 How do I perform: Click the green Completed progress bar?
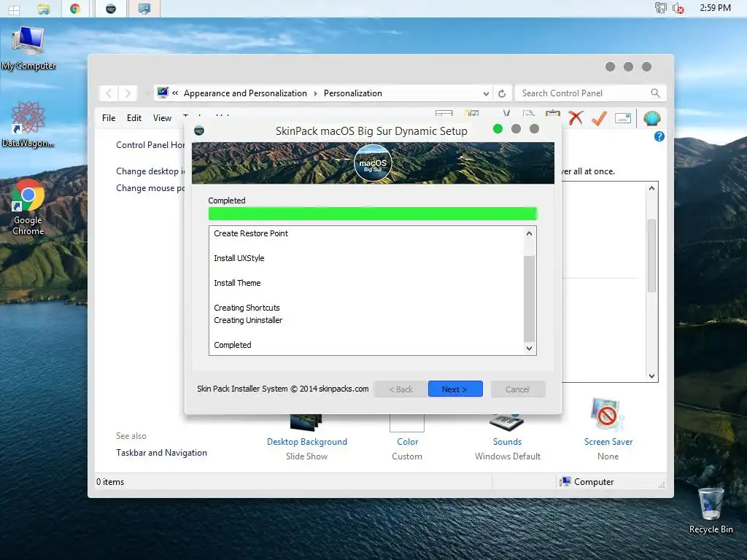(373, 214)
